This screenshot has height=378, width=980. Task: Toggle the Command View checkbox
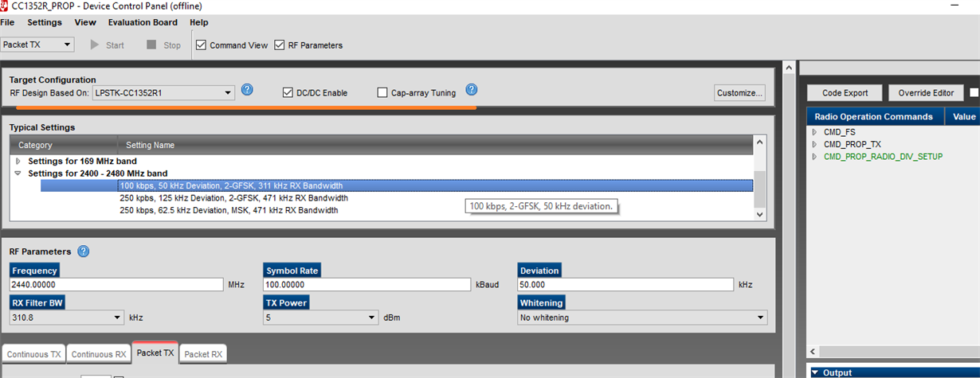point(202,45)
